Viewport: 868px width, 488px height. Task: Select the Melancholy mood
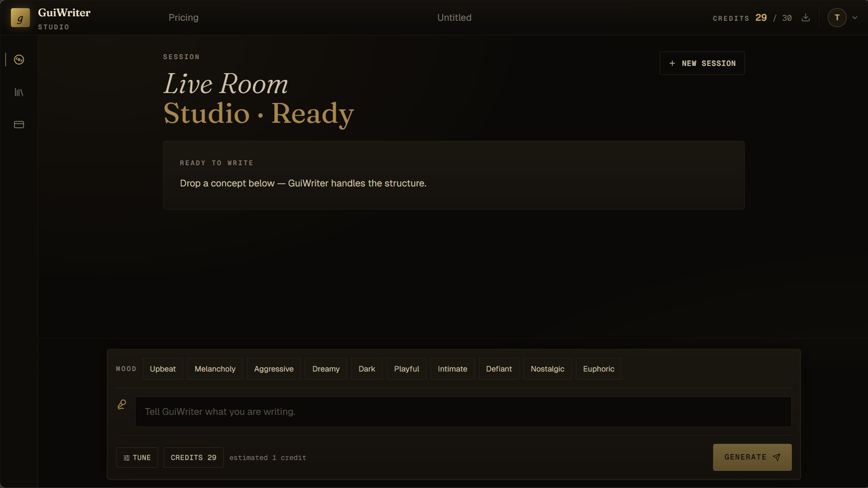point(215,369)
